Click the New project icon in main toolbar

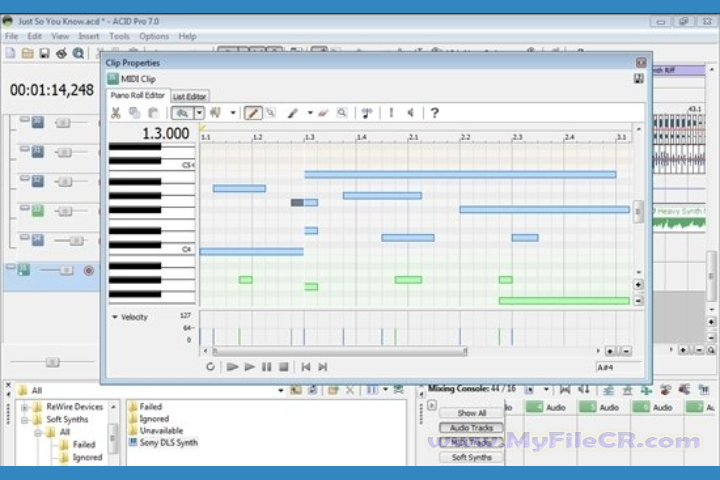coord(11,53)
